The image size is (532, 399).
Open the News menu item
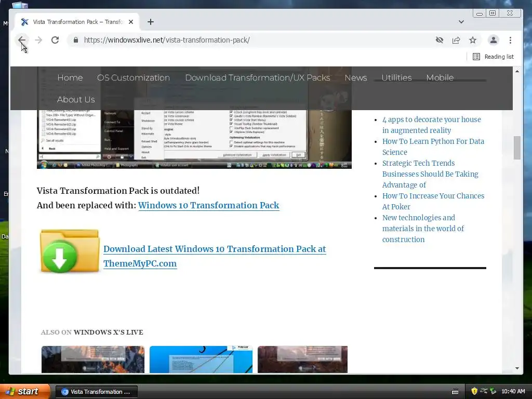(355, 78)
